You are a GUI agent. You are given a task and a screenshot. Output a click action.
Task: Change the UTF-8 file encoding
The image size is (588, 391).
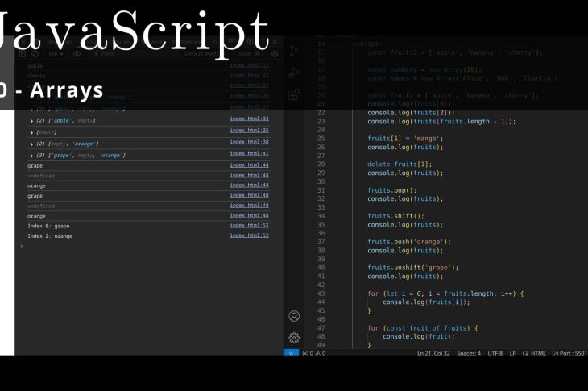[495, 353]
